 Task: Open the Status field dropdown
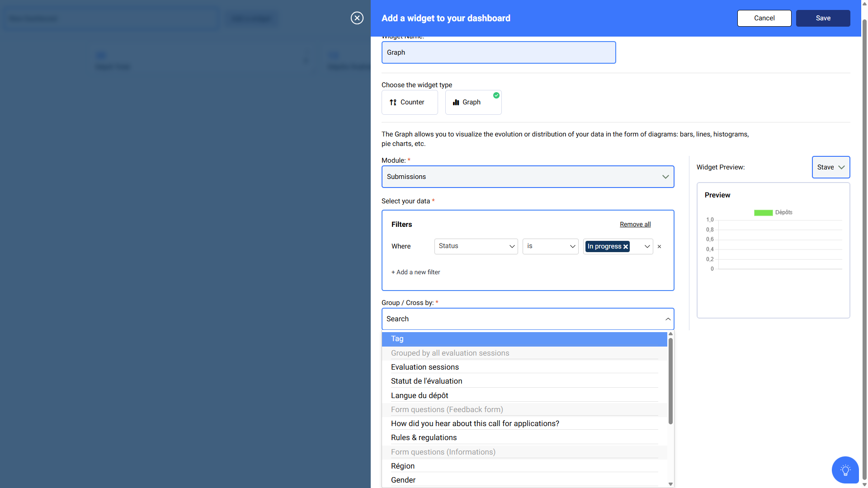(x=476, y=246)
